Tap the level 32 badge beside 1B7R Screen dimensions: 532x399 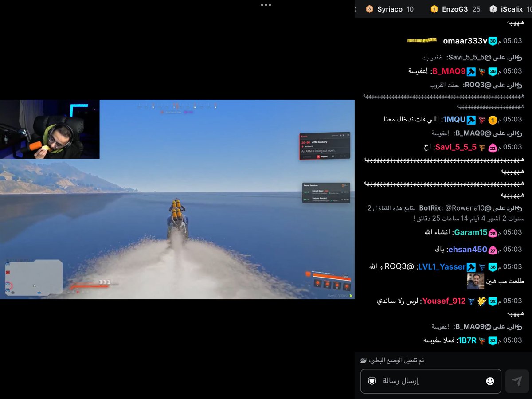[493, 340]
